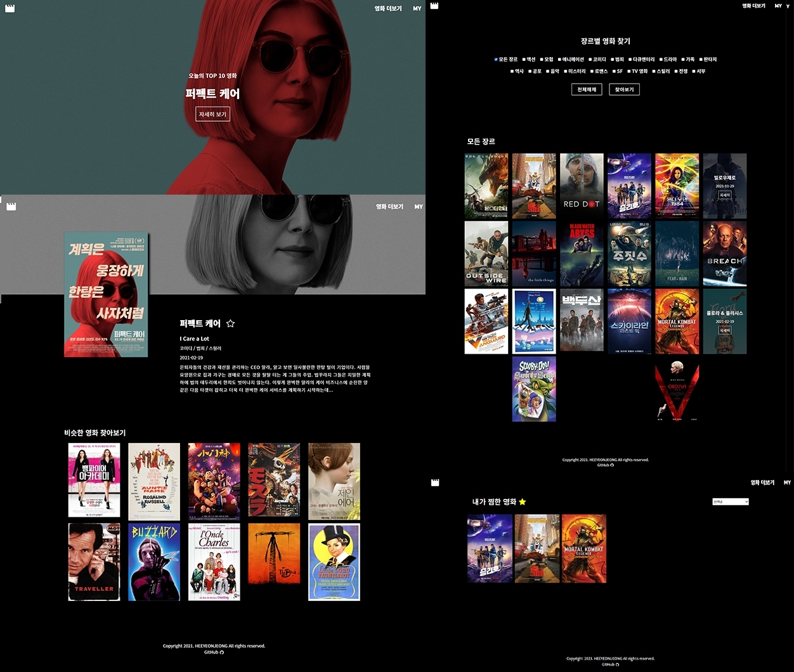This screenshot has height=672, width=794.
Task: Check the 액션 genre checkbox
Action: (x=524, y=60)
